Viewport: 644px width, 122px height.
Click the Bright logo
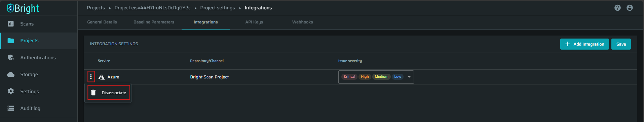point(23,8)
